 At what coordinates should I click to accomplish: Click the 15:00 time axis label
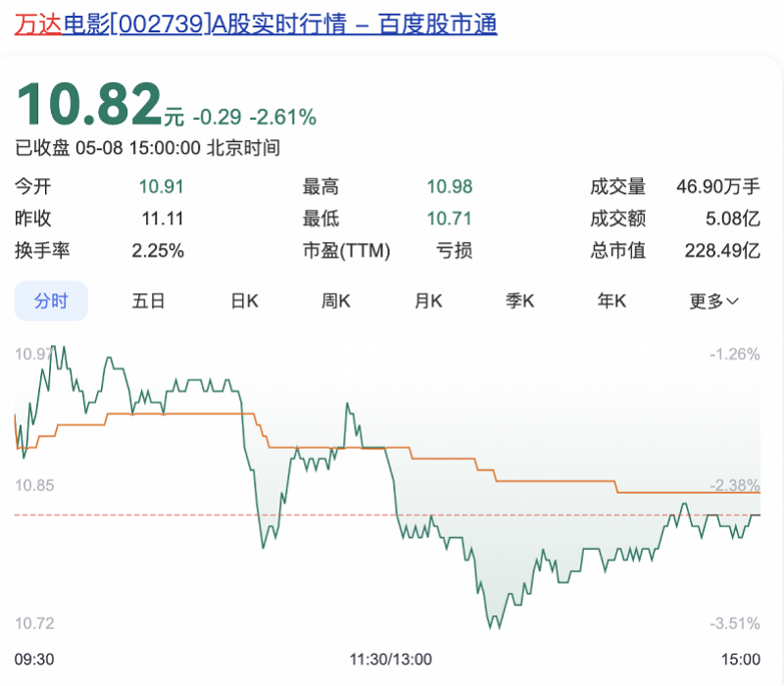point(741,660)
